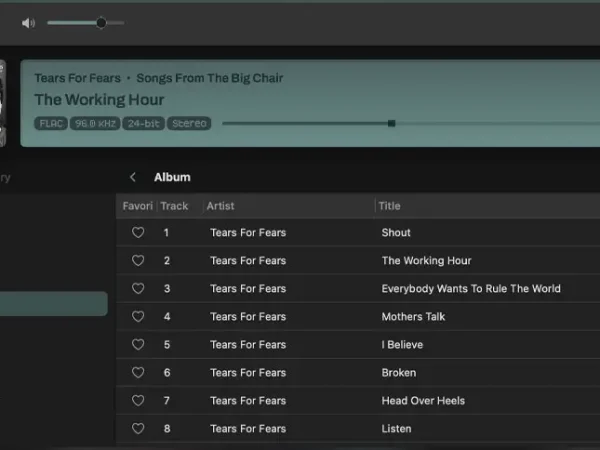Click the Album heading
Viewport: 600px width, 450px height.
pos(172,177)
